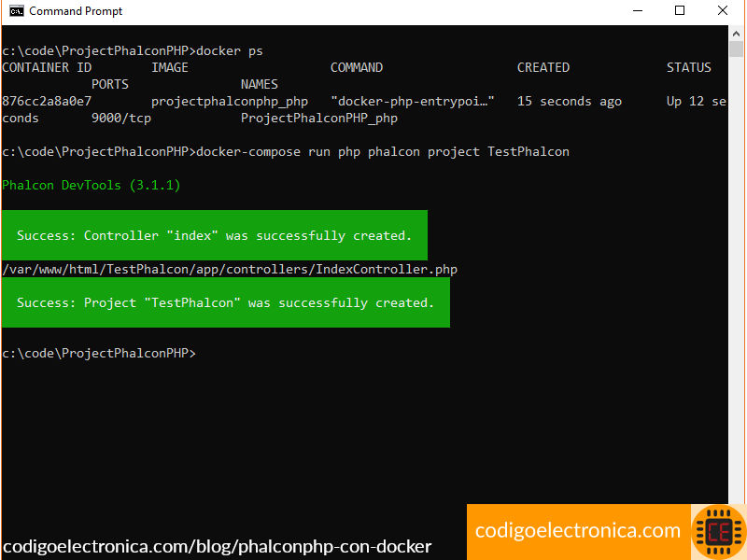
Task: Click image name projectphalconphp_php
Action: pyautogui.click(x=230, y=102)
